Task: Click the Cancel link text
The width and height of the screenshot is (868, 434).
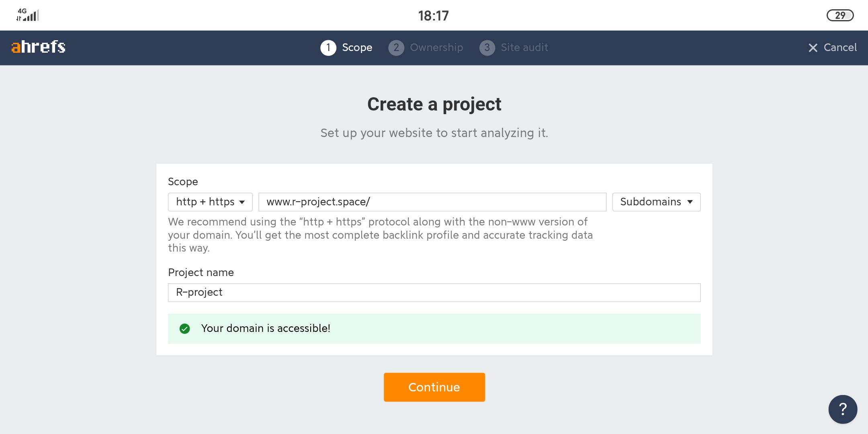Action: coord(840,47)
